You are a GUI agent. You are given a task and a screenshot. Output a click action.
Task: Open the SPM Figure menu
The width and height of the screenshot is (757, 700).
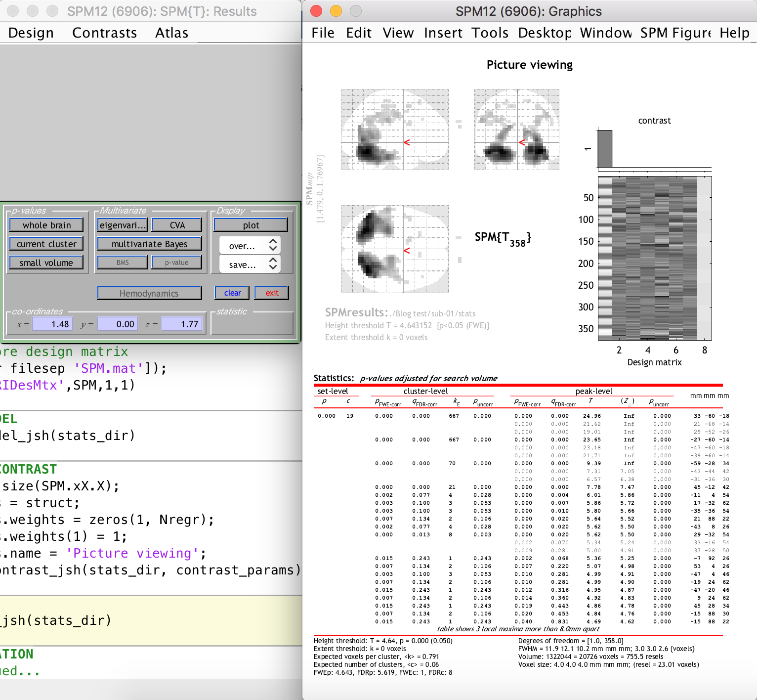[675, 33]
